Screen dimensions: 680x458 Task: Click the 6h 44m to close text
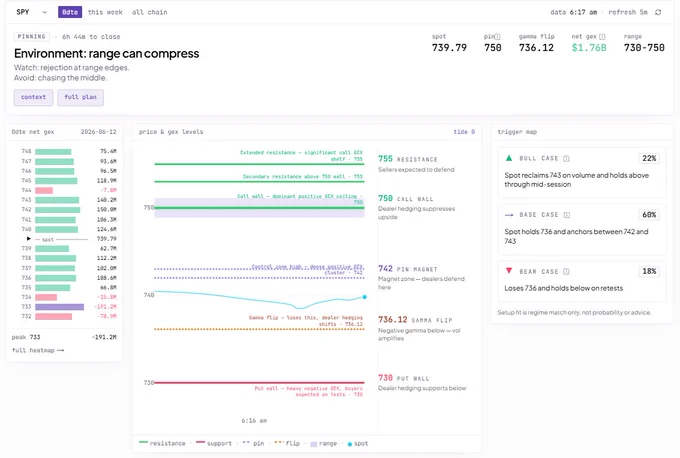click(91, 37)
